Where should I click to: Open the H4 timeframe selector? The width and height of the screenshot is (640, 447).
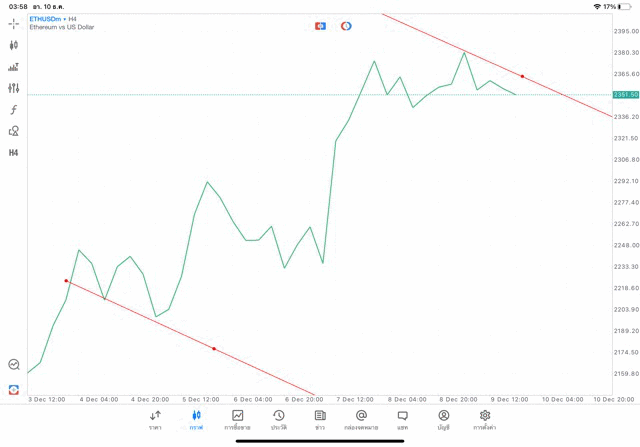pyautogui.click(x=14, y=153)
